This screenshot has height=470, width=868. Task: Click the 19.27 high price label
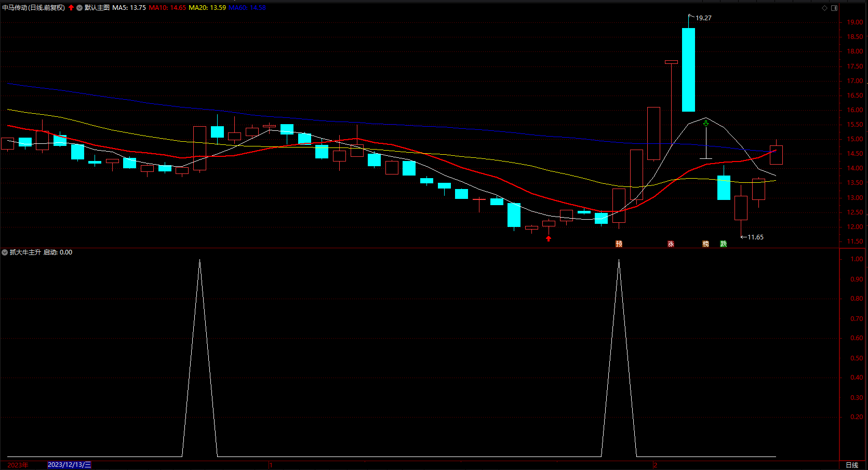point(704,18)
